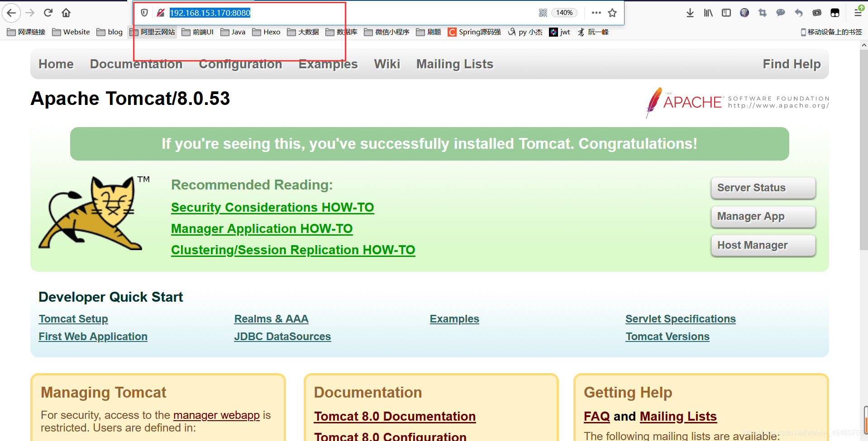Image resolution: width=868 pixels, height=441 pixels.
Task: Open the Wiki navigation item
Action: pos(387,64)
